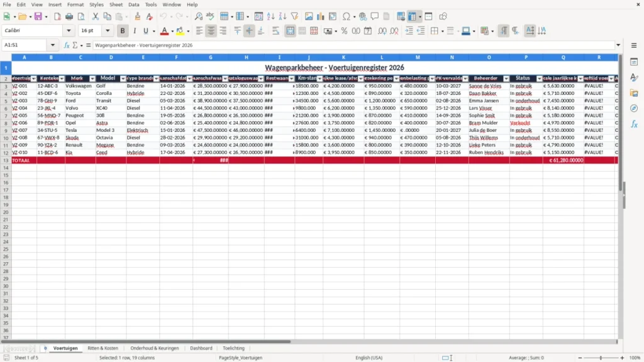Open the Toelichting sheet tab
The height and width of the screenshot is (362, 644).
point(233,348)
